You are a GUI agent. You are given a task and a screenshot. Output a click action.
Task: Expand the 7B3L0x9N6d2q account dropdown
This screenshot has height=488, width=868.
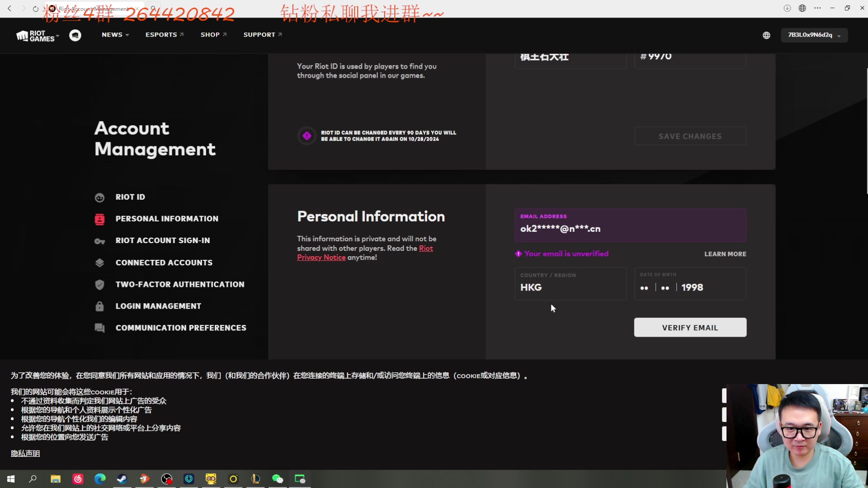tap(814, 35)
